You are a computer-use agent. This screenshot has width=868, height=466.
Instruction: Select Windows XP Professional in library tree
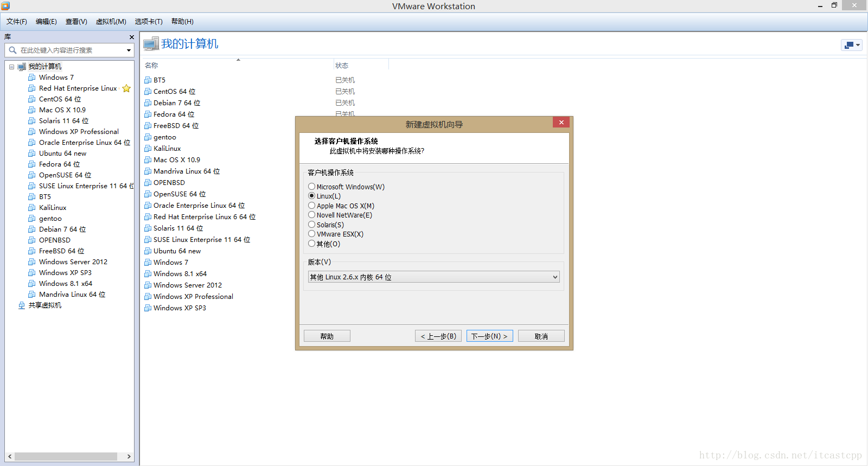(79, 132)
